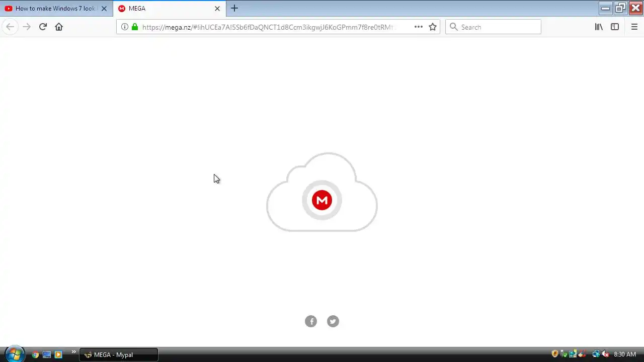
Task: Toggle the sidebars view icon
Action: pyautogui.click(x=615, y=27)
